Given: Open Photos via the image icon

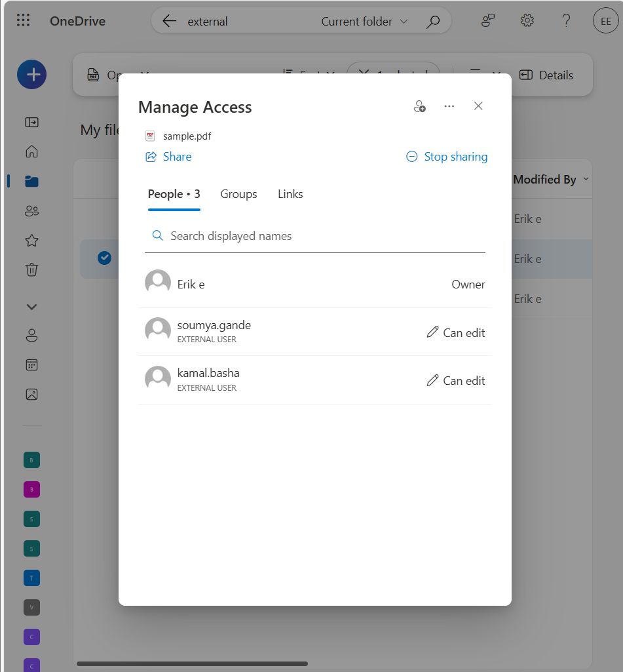Looking at the screenshot, I should 31,394.
